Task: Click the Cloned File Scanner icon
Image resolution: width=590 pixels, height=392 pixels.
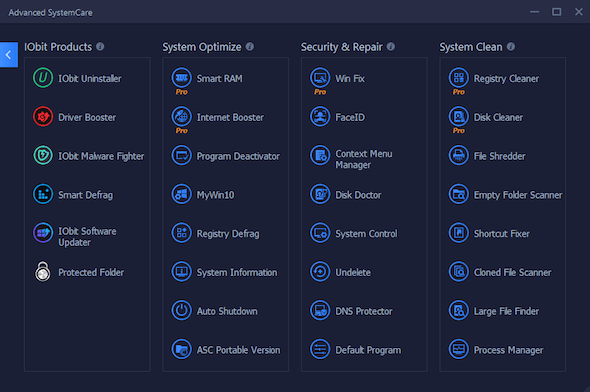Action: tap(458, 272)
